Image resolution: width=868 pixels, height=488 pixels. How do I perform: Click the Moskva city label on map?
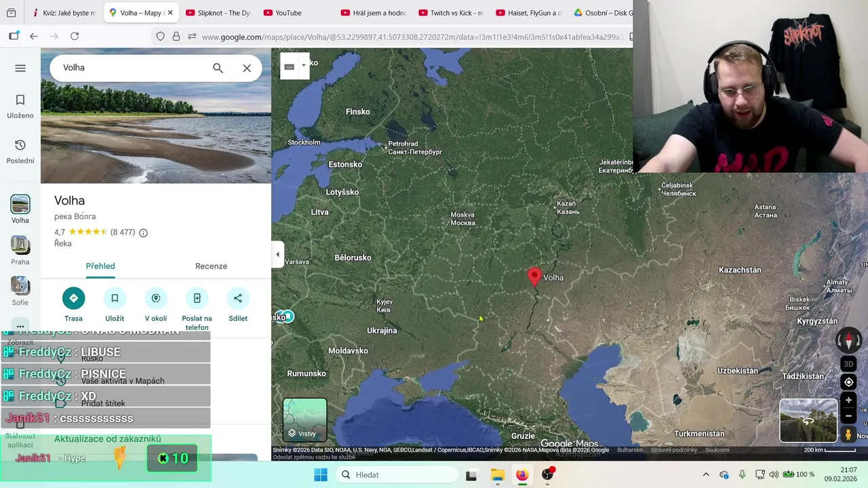pyautogui.click(x=462, y=219)
